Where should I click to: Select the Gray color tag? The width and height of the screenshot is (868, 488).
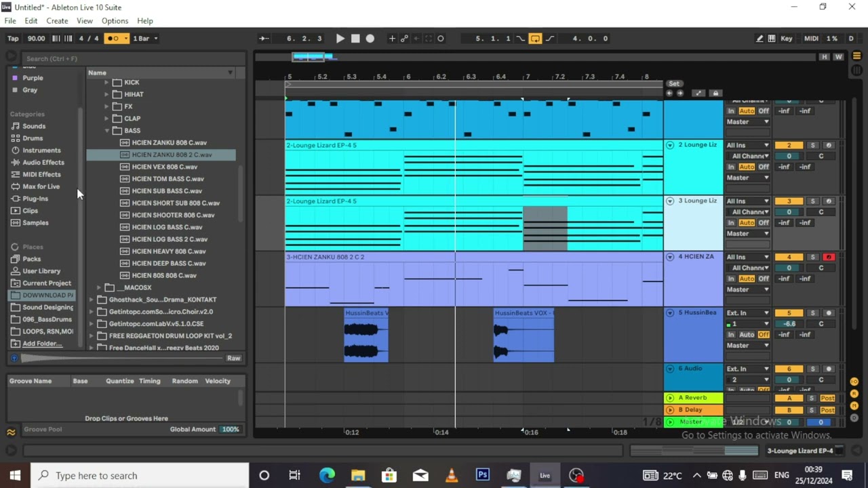point(30,90)
